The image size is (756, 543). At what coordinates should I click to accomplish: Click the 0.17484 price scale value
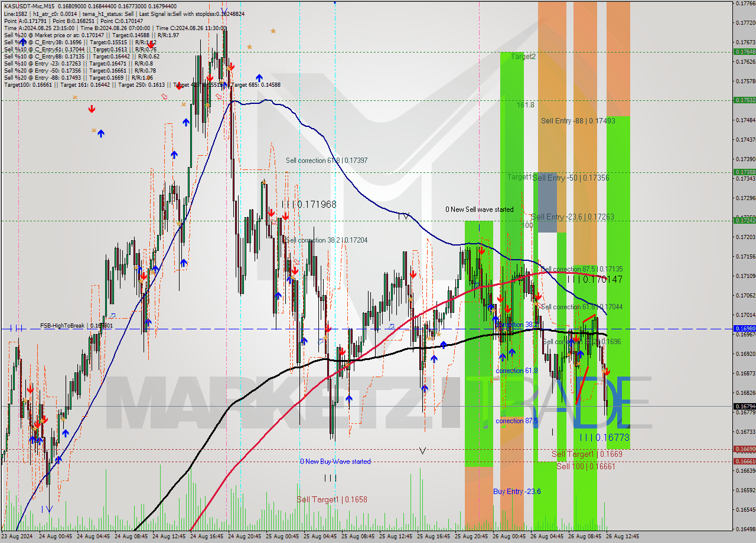click(745, 120)
